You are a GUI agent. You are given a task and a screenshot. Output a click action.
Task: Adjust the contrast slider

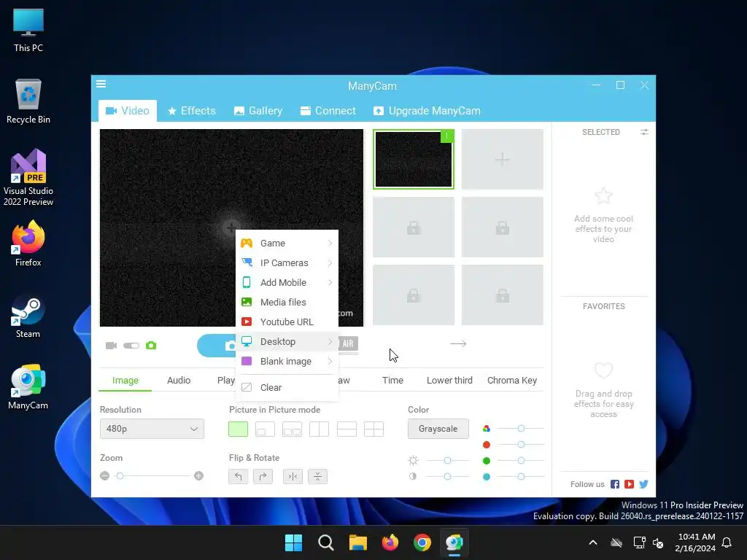point(447,476)
